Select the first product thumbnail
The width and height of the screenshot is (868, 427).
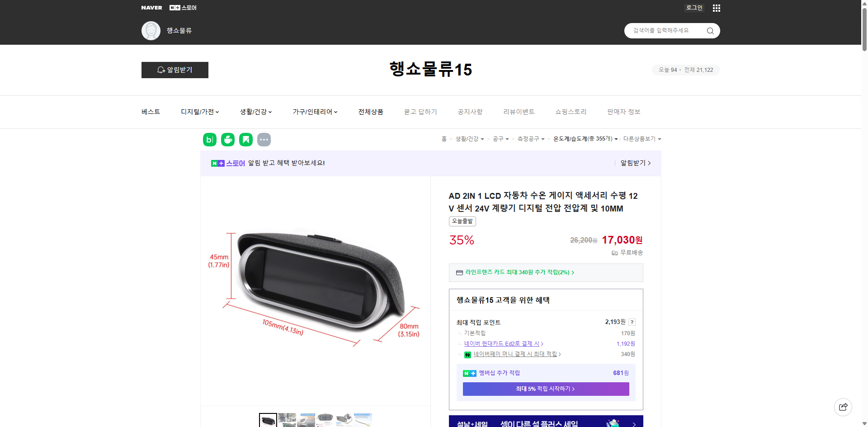point(268,420)
